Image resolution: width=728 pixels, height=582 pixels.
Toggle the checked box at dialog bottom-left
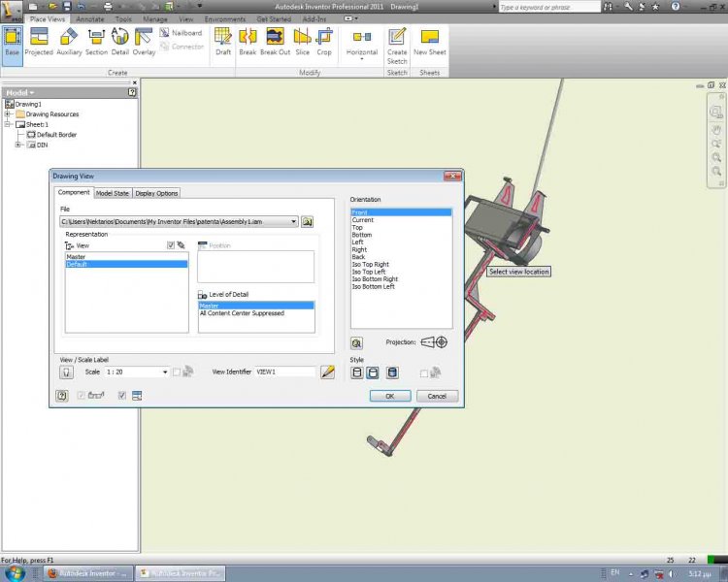coord(121,395)
